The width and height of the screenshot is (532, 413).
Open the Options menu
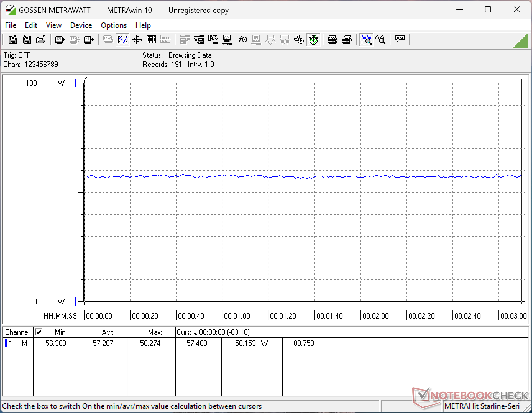point(114,25)
